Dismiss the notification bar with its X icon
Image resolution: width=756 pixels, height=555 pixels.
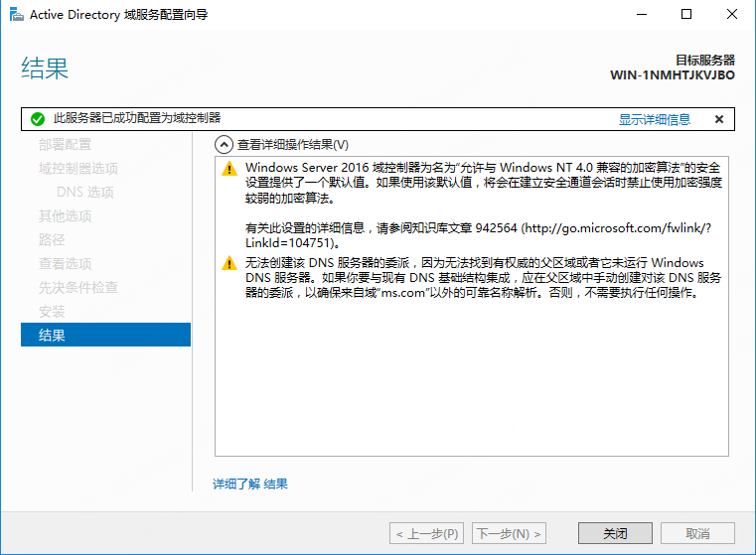(719, 119)
